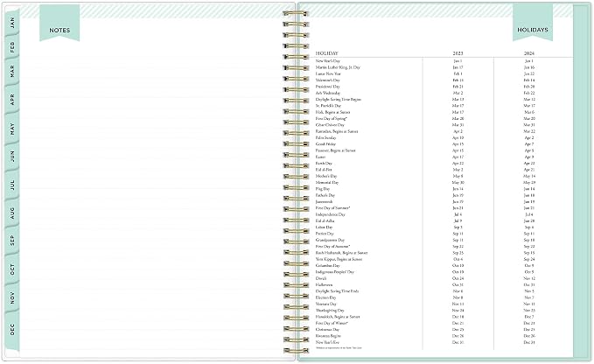Choose the SEP side tab
Image resolution: width=594 pixels, height=364 pixels.
click(x=11, y=241)
